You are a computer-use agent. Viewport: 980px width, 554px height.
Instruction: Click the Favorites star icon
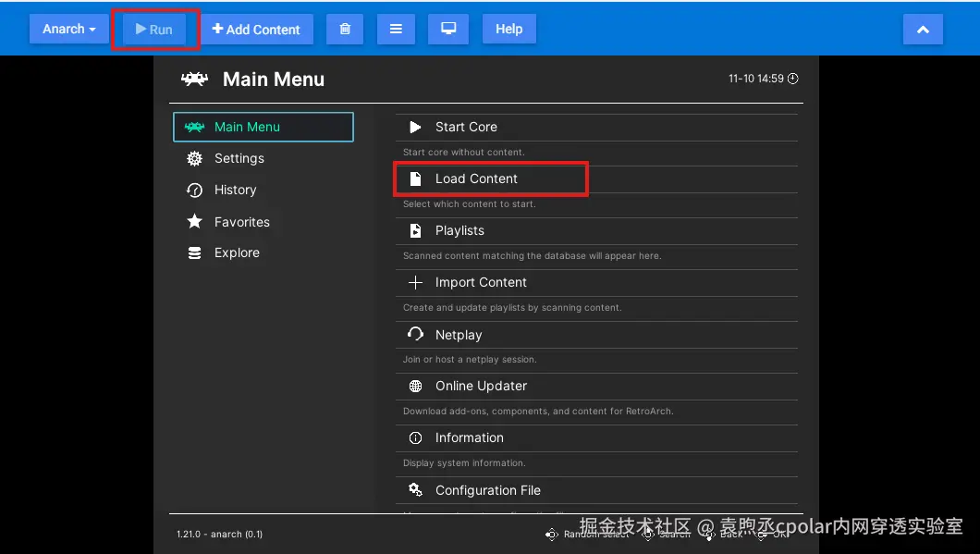tap(194, 221)
